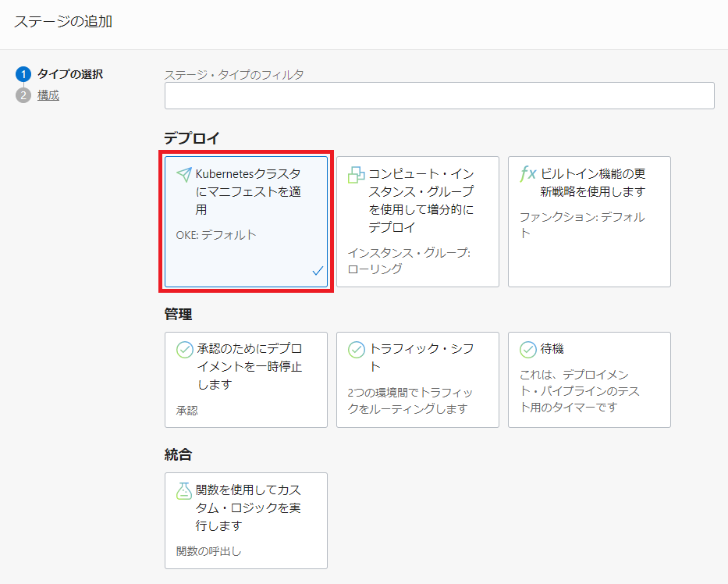Click the step 1 blue number circle

pos(23,74)
